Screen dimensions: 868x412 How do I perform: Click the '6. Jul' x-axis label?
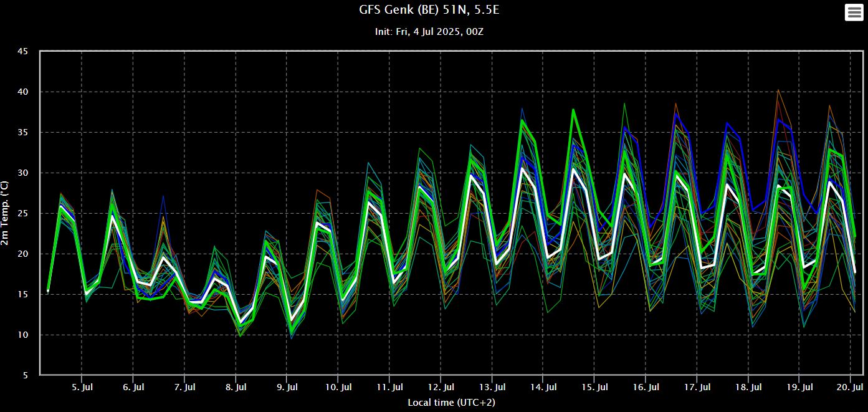click(x=133, y=387)
